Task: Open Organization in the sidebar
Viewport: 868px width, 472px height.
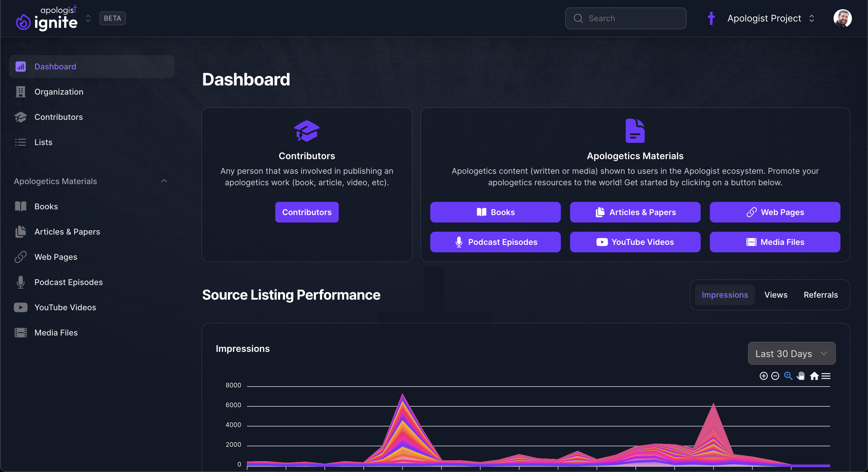Action: pyautogui.click(x=59, y=91)
